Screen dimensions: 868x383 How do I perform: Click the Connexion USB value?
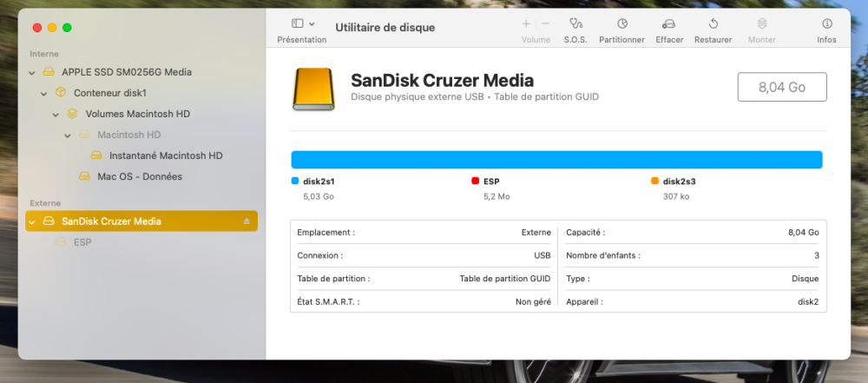[x=542, y=255]
